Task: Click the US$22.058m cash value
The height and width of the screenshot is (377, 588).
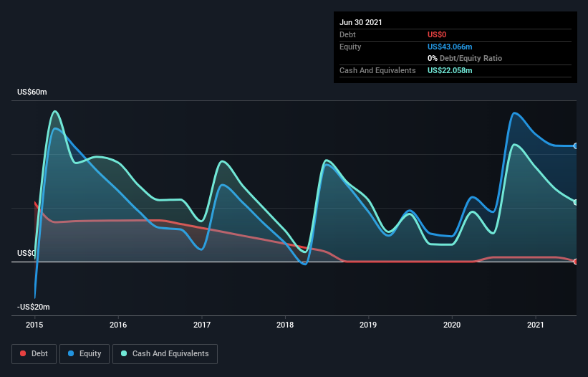Action: (x=450, y=70)
